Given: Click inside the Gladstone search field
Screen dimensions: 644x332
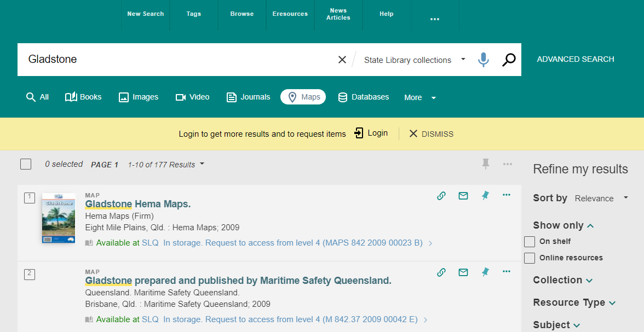Looking at the screenshot, I should 176,60.
